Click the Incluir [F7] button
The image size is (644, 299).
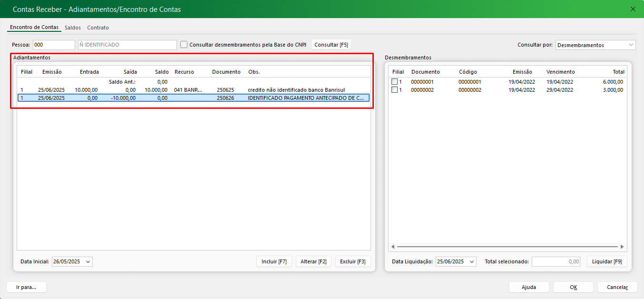pos(274,261)
